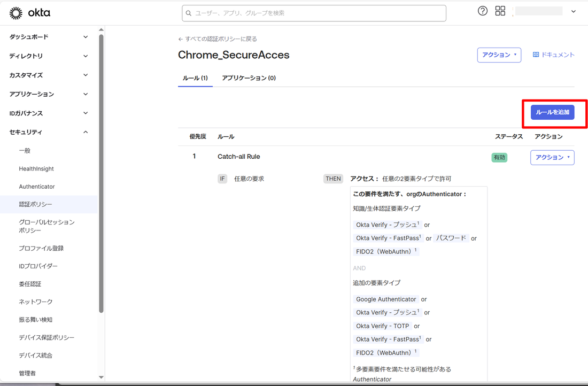
Task: Click the THEN label
Action: coord(333,179)
